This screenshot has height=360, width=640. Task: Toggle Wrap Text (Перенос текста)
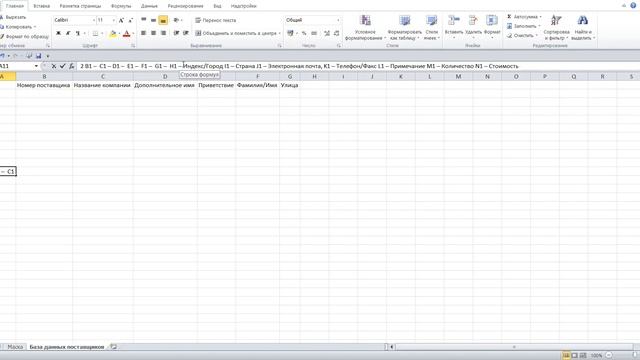coord(216,20)
